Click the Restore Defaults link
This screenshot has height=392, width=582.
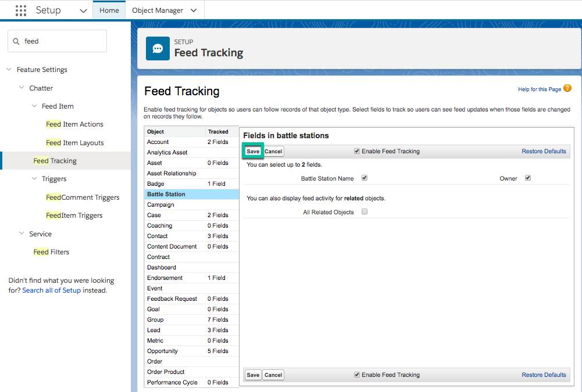(543, 151)
